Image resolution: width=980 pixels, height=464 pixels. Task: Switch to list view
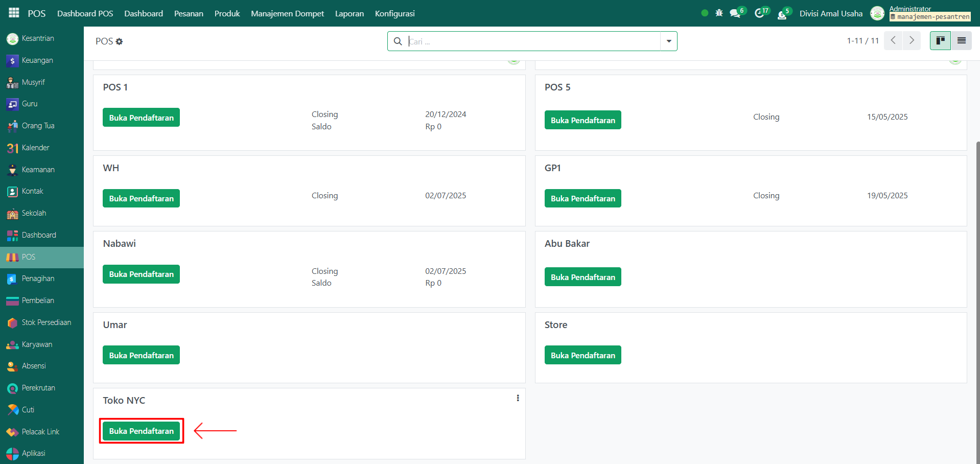click(x=961, y=40)
